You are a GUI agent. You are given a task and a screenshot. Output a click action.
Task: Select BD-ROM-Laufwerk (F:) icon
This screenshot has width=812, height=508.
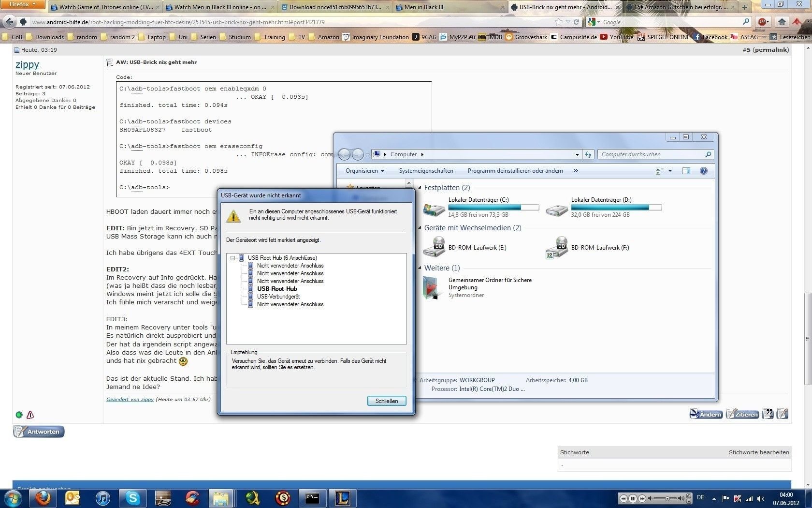557,247
